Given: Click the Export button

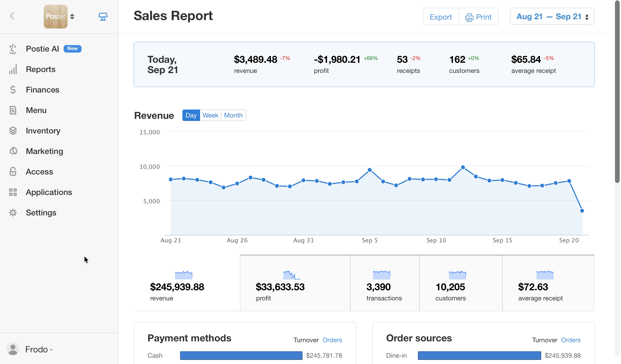Looking at the screenshot, I should point(441,17).
